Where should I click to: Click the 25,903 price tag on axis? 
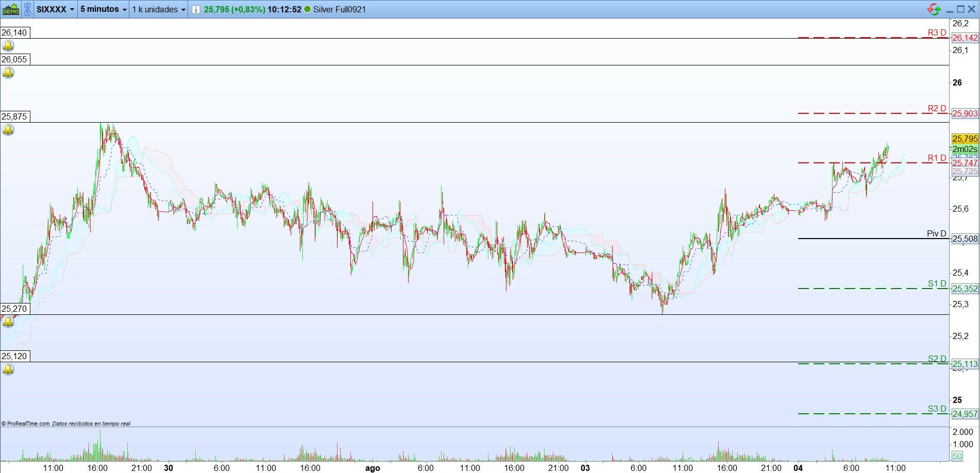pyautogui.click(x=965, y=113)
